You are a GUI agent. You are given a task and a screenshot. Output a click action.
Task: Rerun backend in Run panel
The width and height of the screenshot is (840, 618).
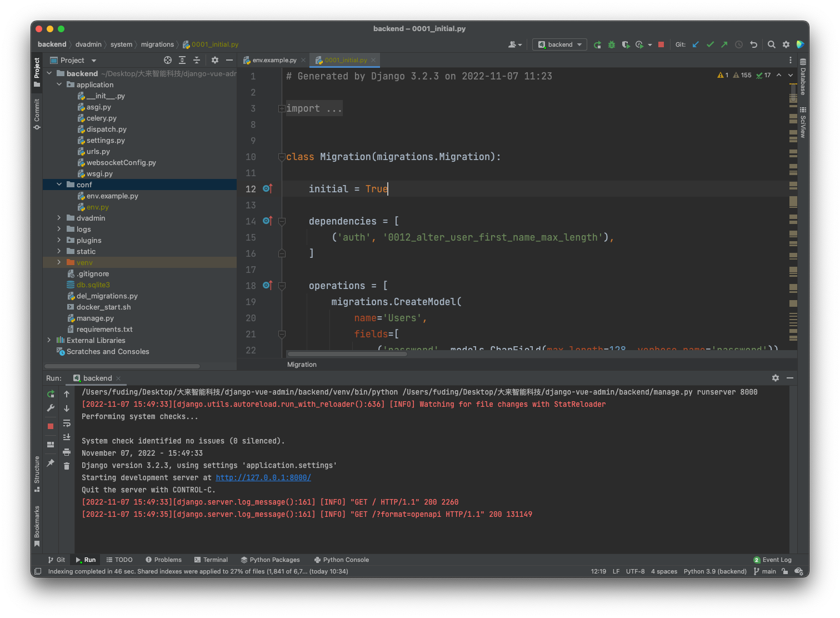pos(51,394)
